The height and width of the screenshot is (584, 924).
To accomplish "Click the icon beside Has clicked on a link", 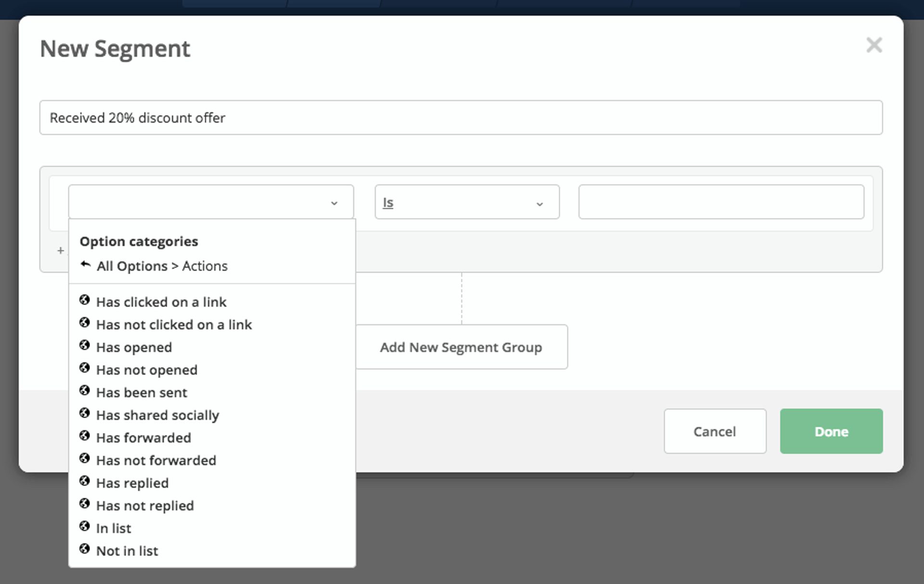I will pos(85,300).
